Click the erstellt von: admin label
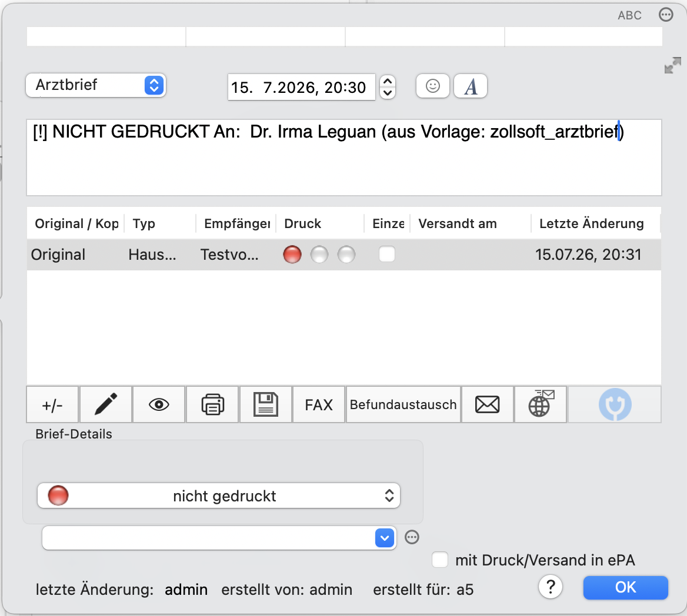Image resolution: width=687 pixels, height=616 pixels. pyautogui.click(x=287, y=590)
